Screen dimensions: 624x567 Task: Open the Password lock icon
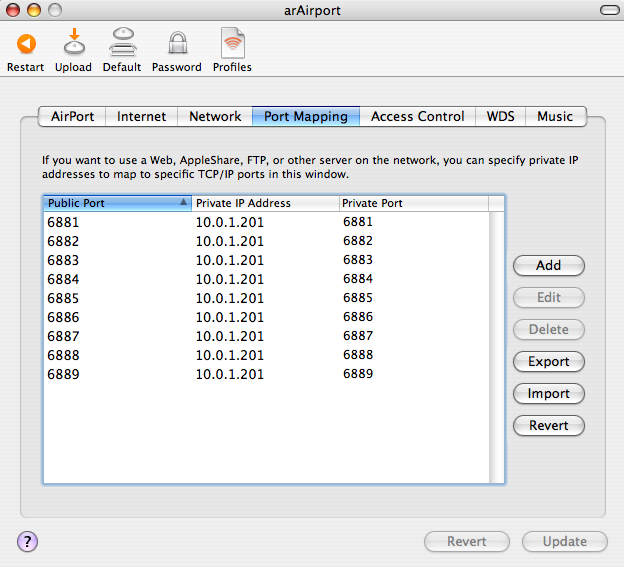(x=177, y=43)
